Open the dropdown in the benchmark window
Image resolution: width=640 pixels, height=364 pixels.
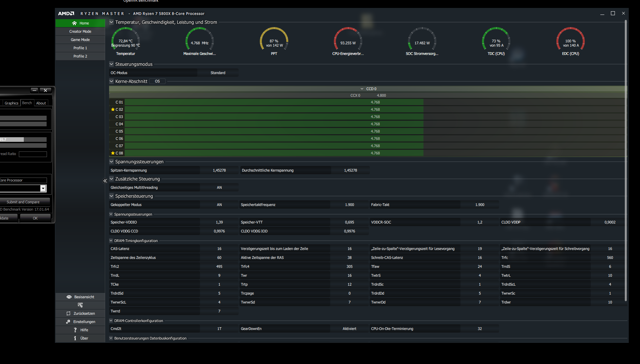[43, 188]
